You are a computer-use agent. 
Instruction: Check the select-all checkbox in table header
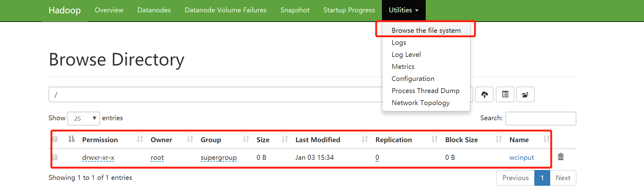coord(55,139)
